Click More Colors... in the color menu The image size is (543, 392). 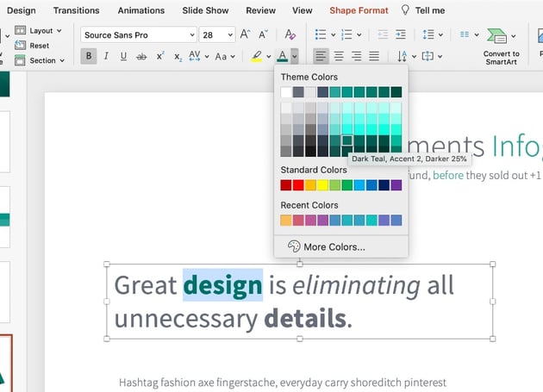click(334, 246)
